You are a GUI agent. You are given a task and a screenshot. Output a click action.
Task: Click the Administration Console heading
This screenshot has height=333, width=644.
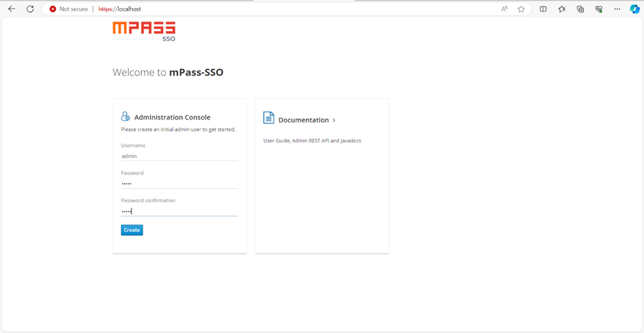[x=172, y=117]
